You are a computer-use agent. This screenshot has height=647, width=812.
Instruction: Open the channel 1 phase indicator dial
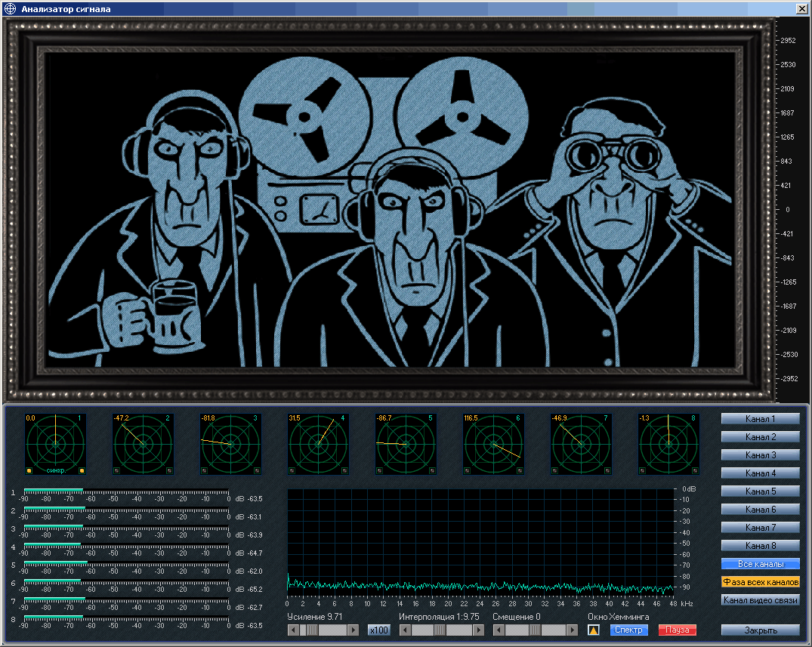pyautogui.click(x=55, y=444)
